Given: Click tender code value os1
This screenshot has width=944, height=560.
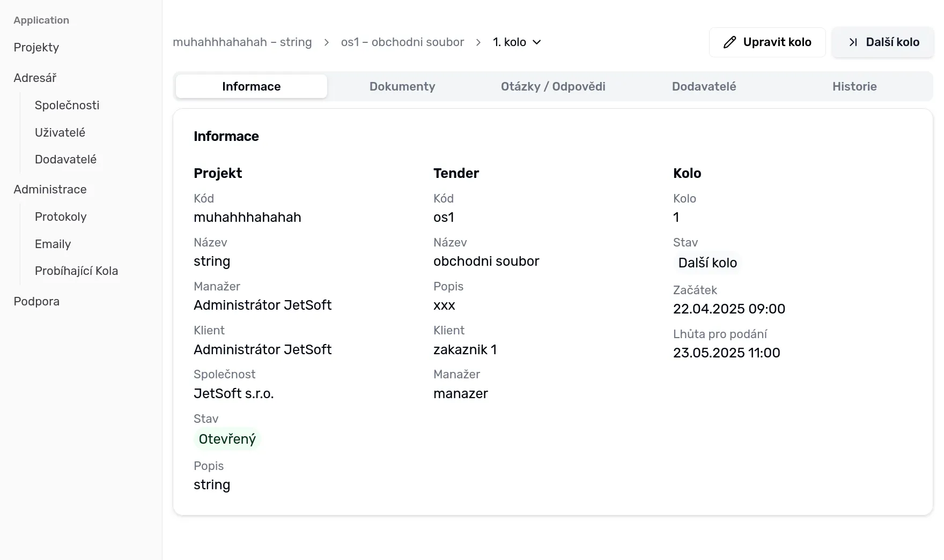Looking at the screenshot, I should point(444,217).
